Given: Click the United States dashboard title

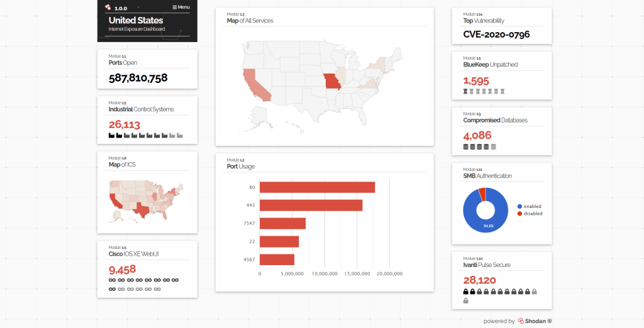Looking at the screenshot, I should click(x=136, y=20).
